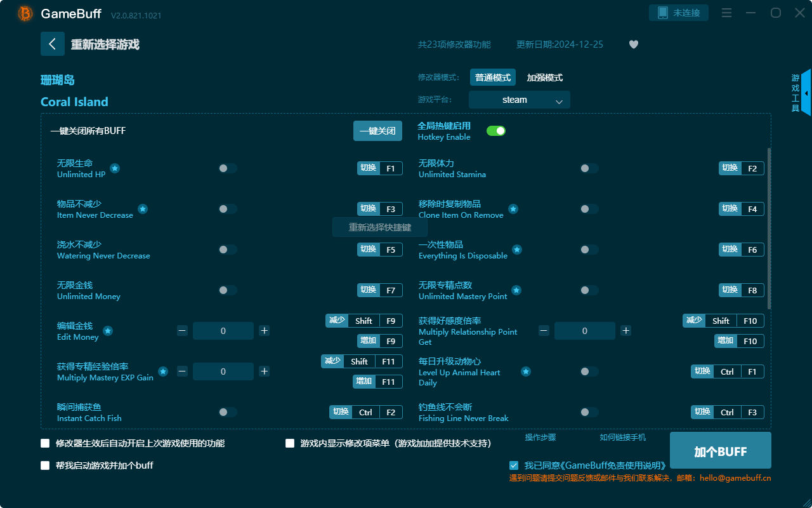Open the hamburger menu in title bar

(726, 12)
